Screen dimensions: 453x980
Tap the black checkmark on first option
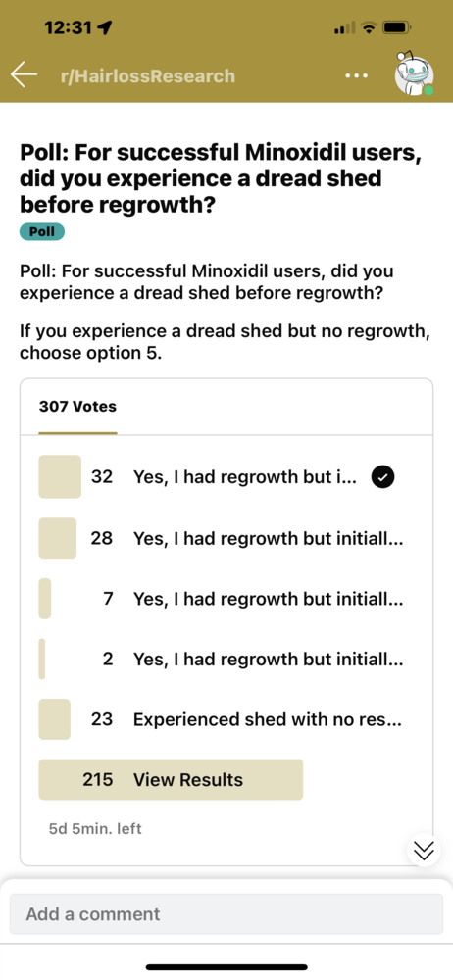click(x=383, y=477)
